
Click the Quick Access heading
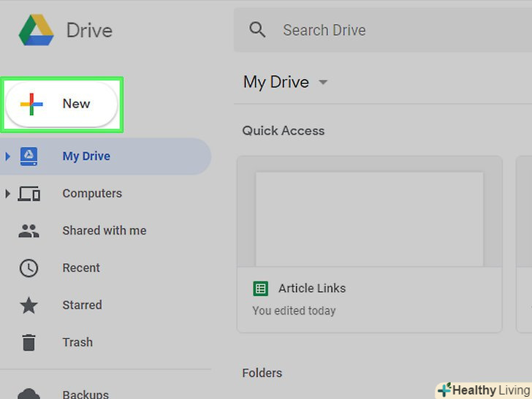(284, 131)
